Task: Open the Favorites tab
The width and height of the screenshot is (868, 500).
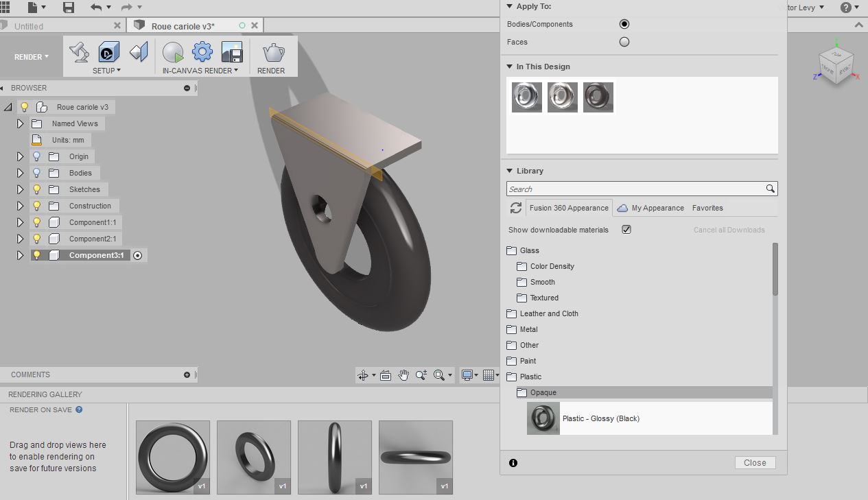Action: click(707, 208)
